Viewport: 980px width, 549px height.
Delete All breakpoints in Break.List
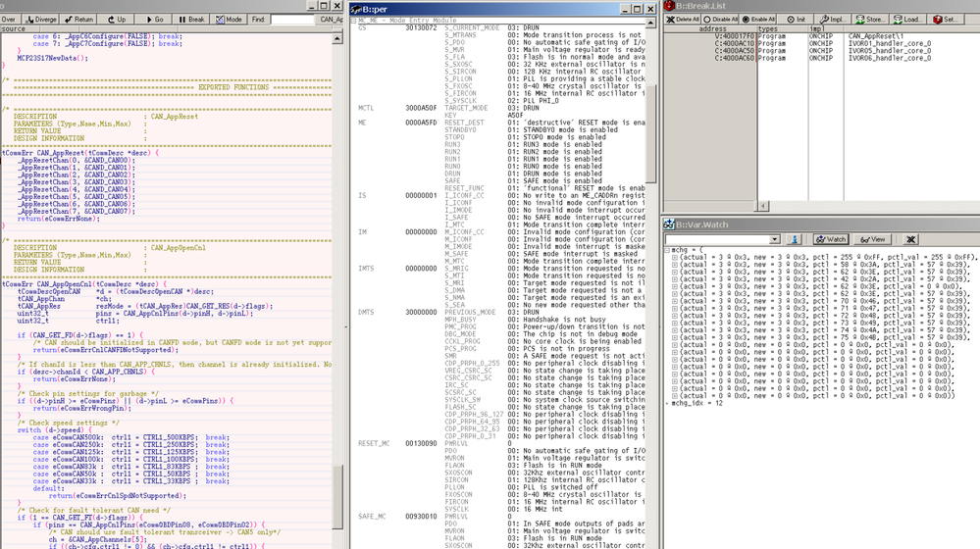(x=683, y=20)
